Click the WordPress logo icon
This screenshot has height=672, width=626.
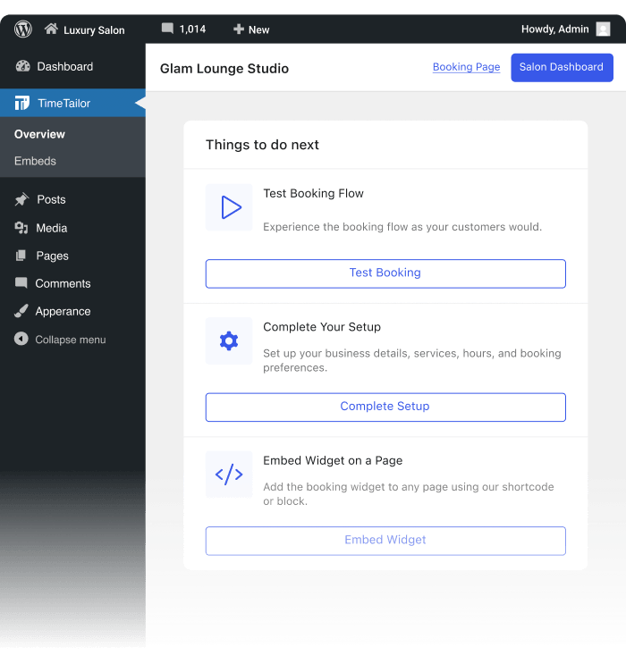[x=23, y=29]
